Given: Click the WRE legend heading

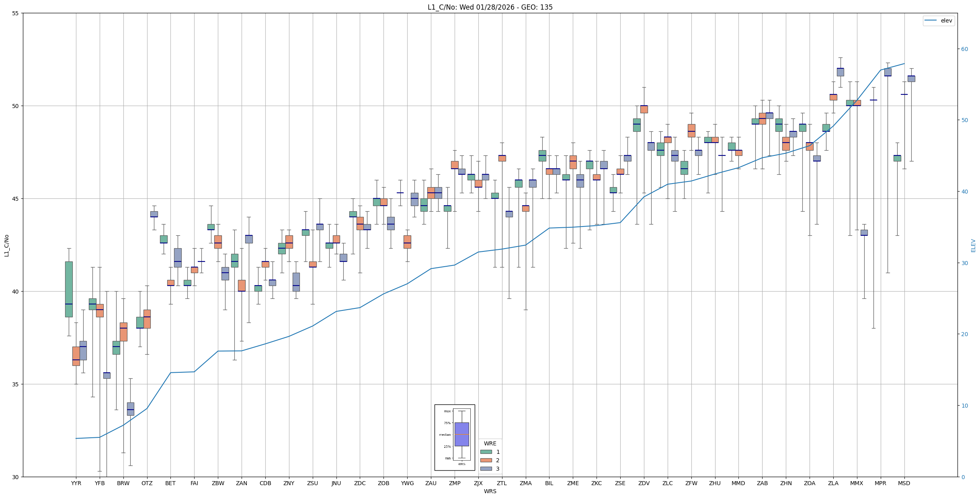Looking at the screenshot, I should tap(490, 443).
